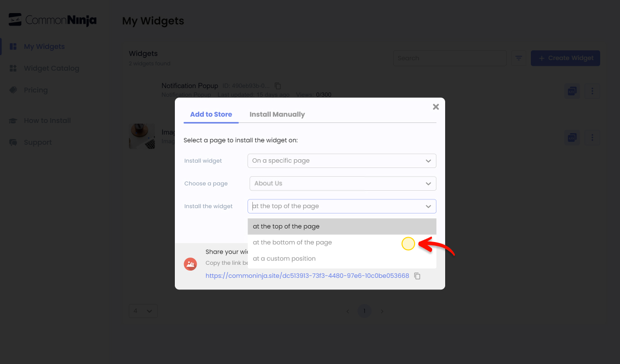Click the Widget Catalog sidebar icon

click(x=13, y=68)
